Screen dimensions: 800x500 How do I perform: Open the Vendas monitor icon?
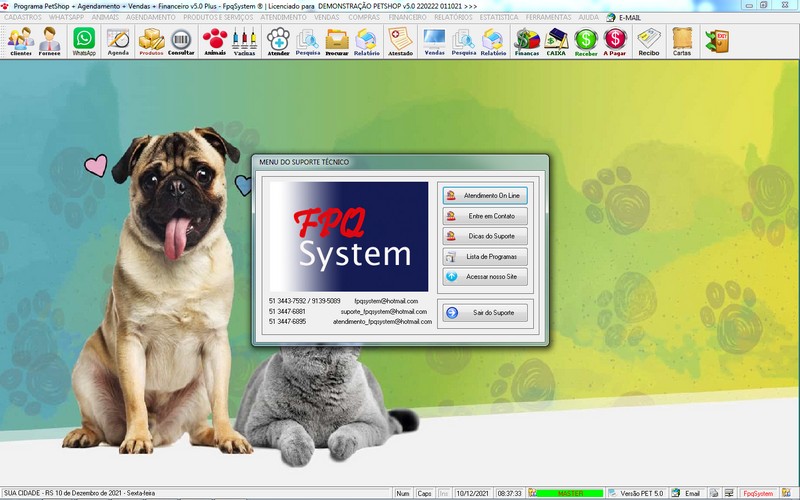tap(434, 41)
